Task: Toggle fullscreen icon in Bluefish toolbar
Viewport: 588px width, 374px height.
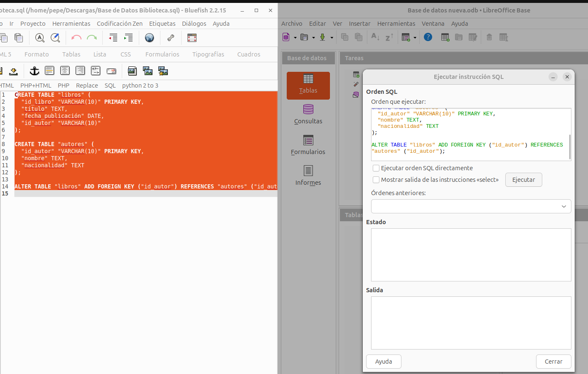Action: pyautogui.click(x=192, y=38)
